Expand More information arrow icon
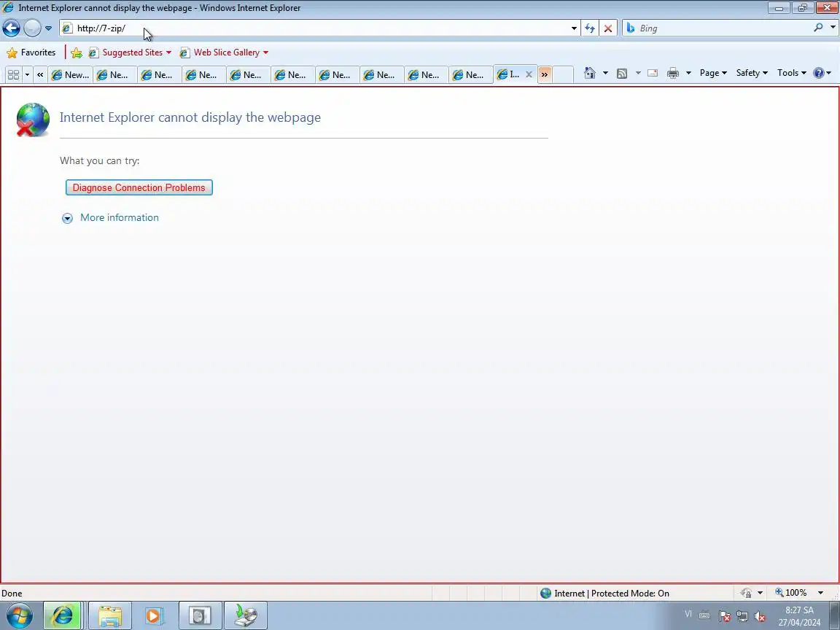Screen dimensions: 840x630 click(x=67, y=218)
